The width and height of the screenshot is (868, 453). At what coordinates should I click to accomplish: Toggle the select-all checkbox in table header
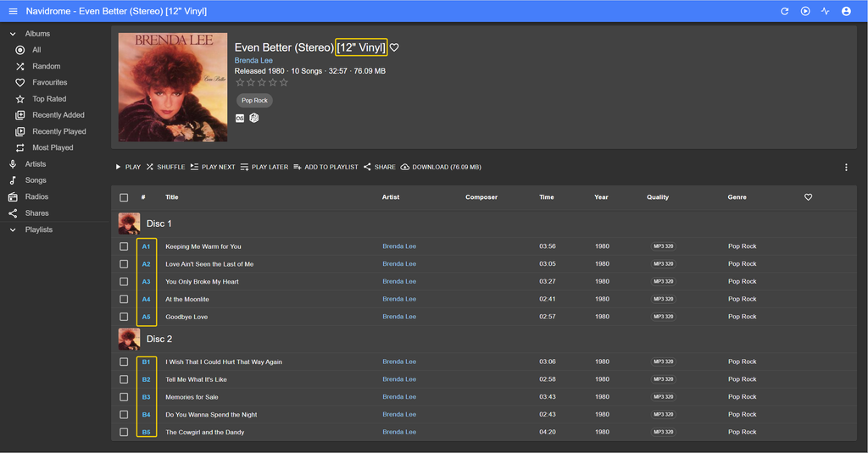[124, 197]
